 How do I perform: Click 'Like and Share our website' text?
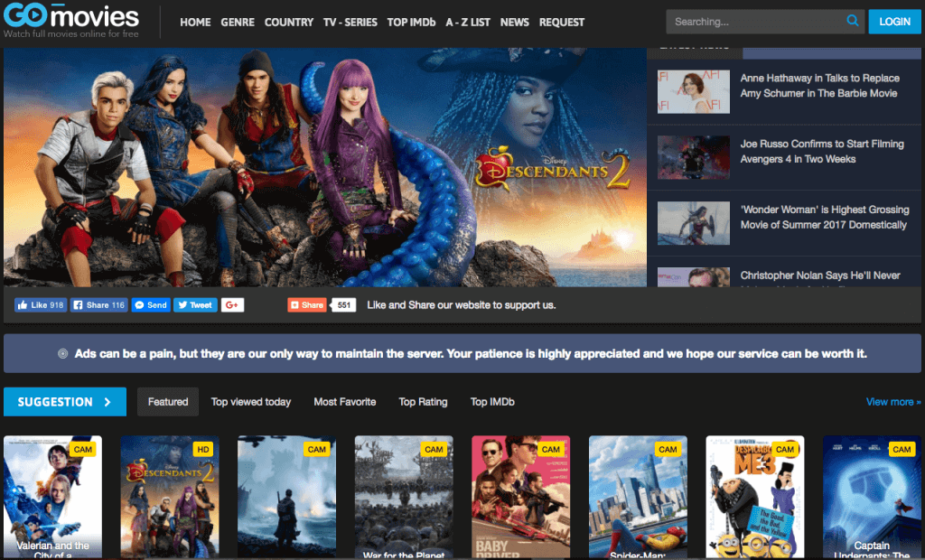coord(462,305)
